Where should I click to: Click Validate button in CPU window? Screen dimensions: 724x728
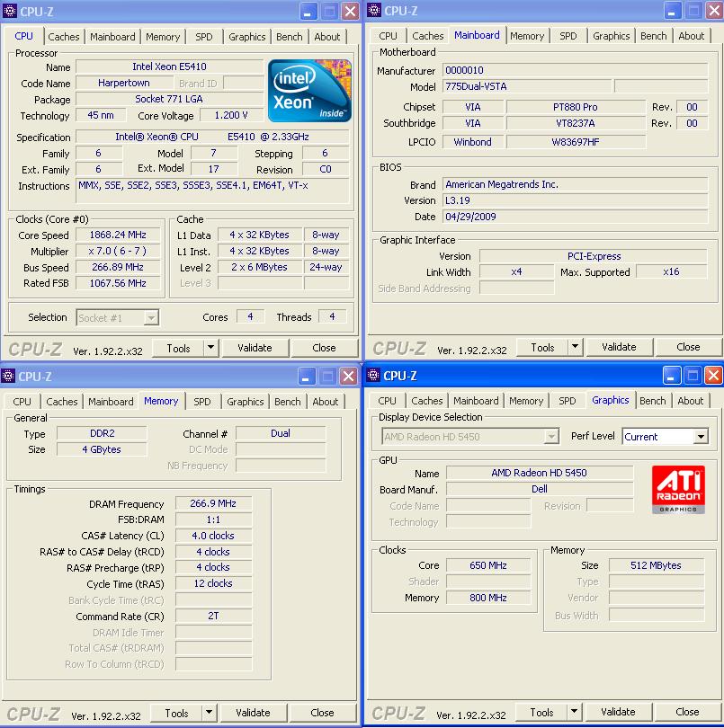coord(255,348)
